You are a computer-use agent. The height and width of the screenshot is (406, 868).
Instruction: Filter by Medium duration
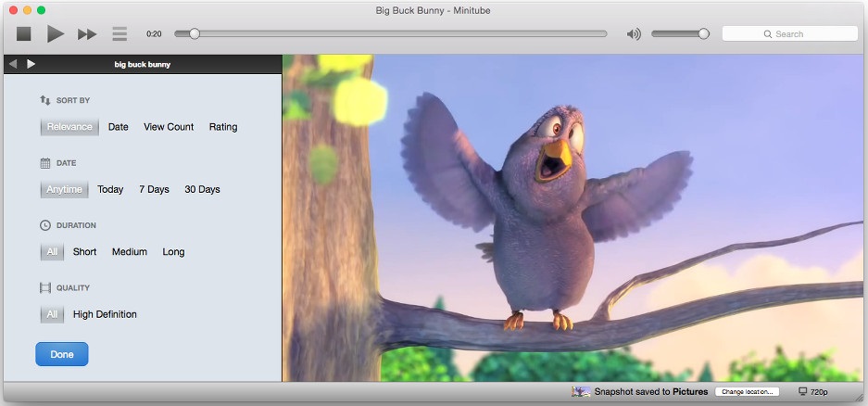click(x=130, y=252)
